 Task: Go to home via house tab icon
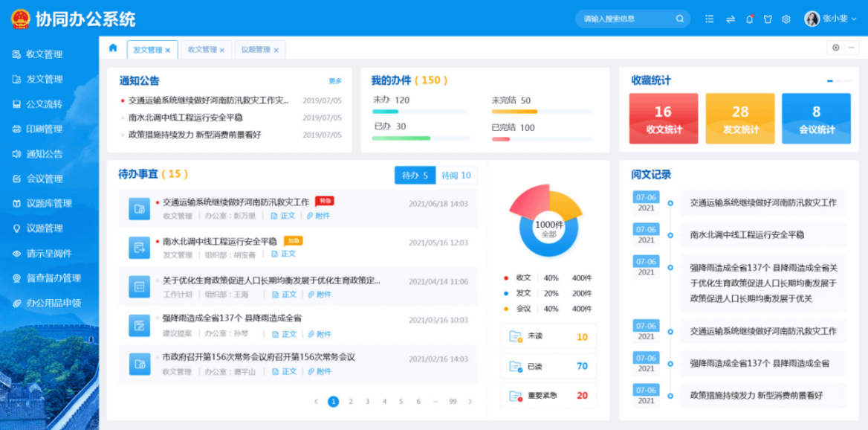[113, 48]
